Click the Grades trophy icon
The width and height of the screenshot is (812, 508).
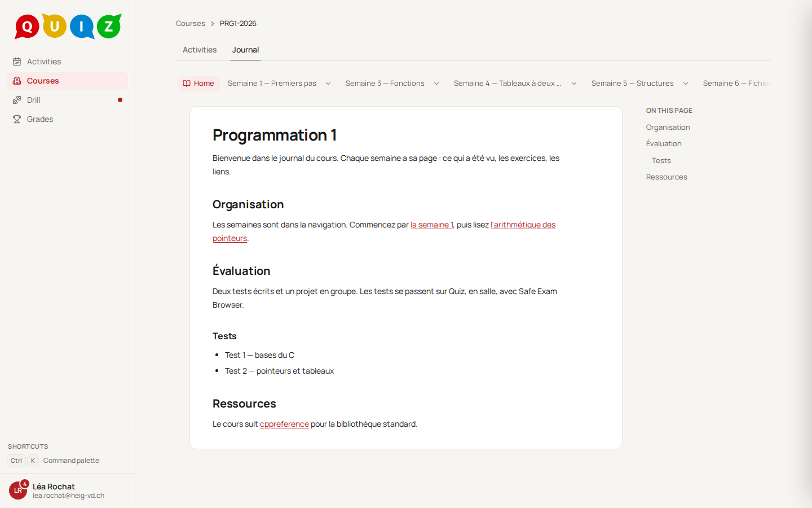17,119
